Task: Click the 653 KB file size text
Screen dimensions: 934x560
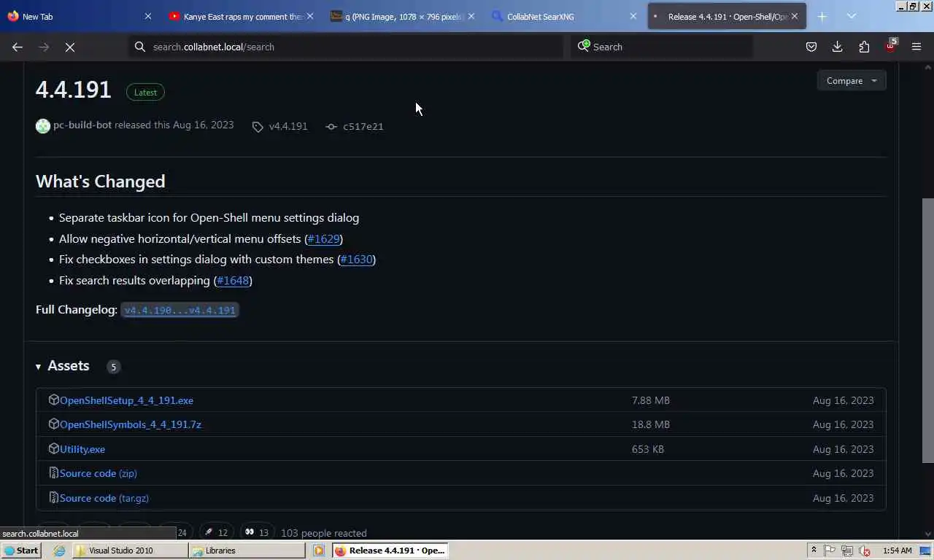Action: point(648,449)
